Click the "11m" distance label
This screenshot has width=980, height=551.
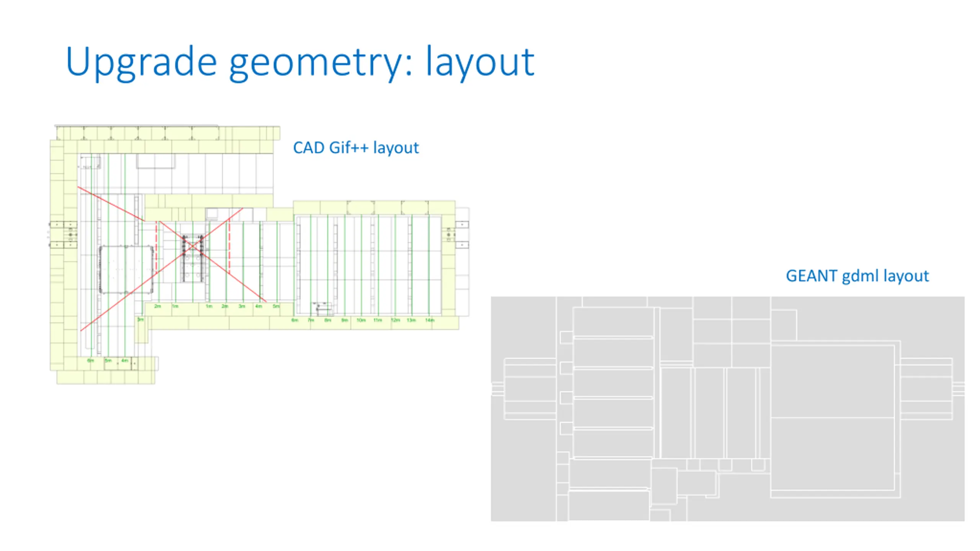click(x=378, y=320)
